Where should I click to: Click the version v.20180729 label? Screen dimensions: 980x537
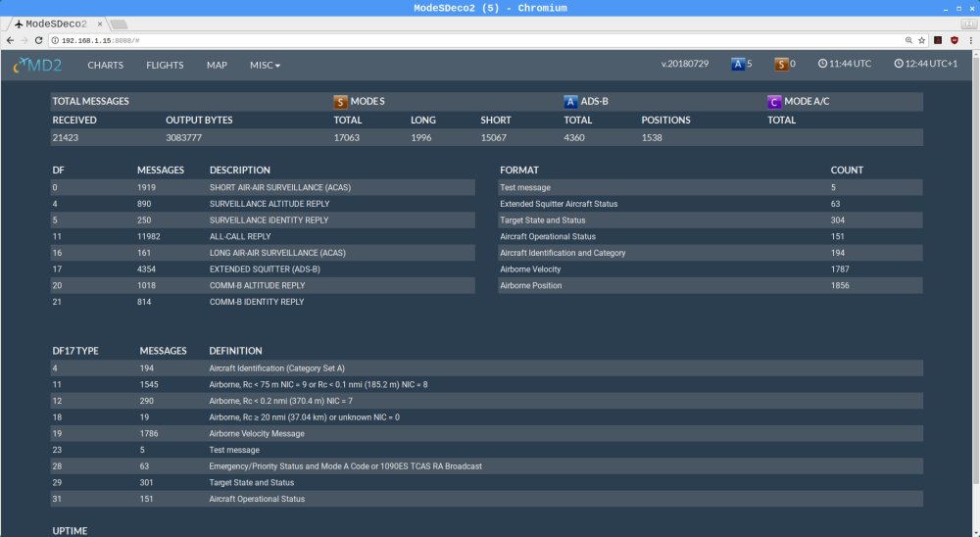coord(685,64)
